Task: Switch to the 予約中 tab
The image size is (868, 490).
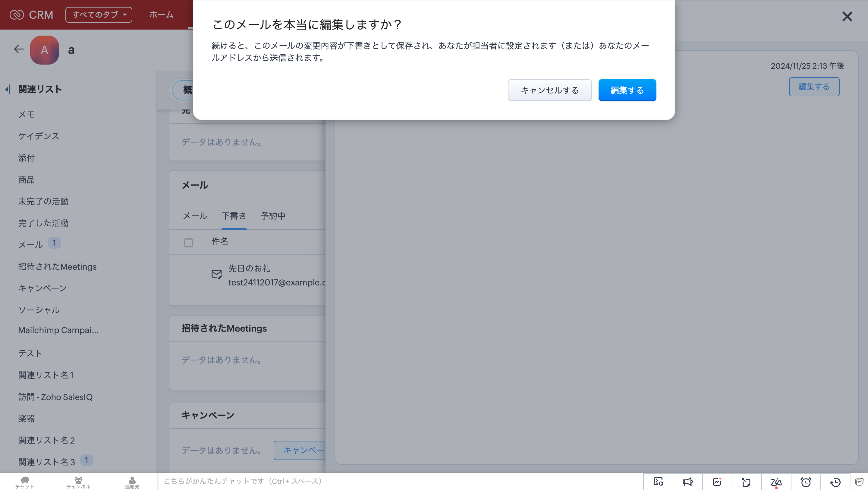Action: pos(273,216)
